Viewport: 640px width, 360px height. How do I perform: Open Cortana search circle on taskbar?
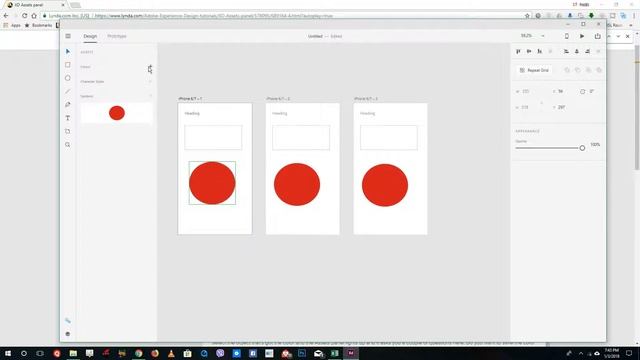tap(24, 353)
